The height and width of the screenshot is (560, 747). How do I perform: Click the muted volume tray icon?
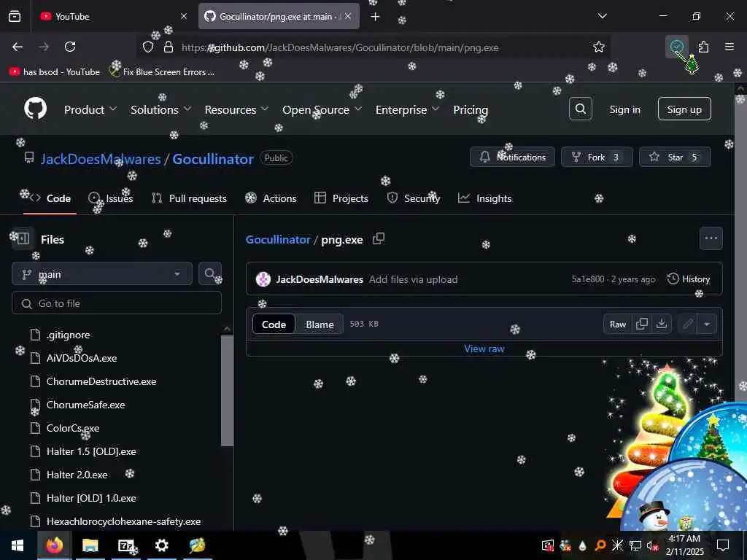pyautogui.click(x=652, y=545)
